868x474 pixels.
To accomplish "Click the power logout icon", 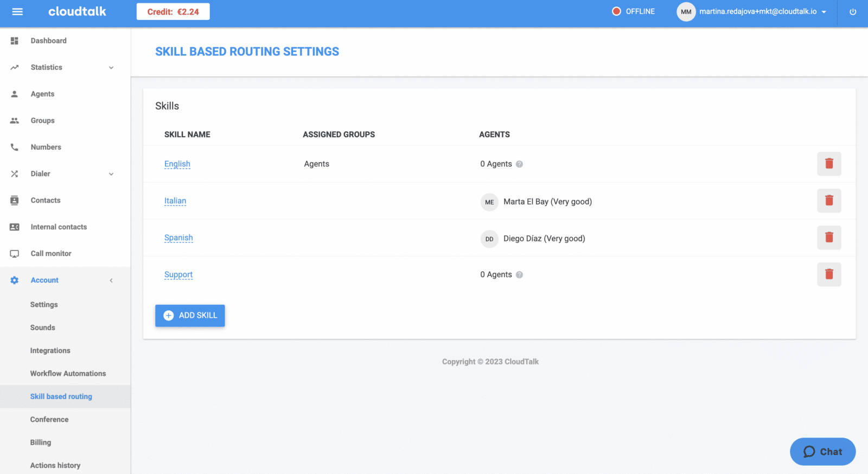I will point(853,12).
